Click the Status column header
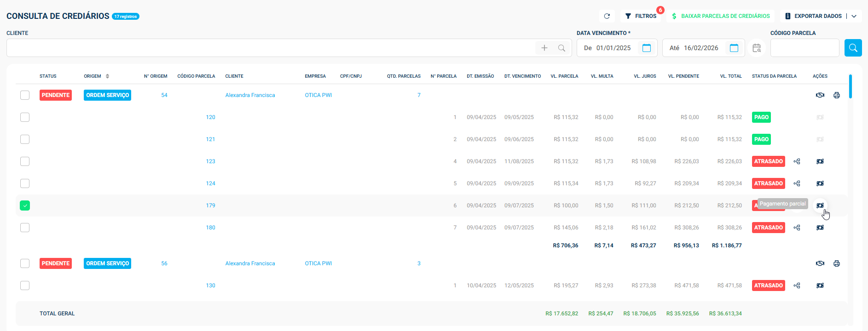 tap(48, 76)
